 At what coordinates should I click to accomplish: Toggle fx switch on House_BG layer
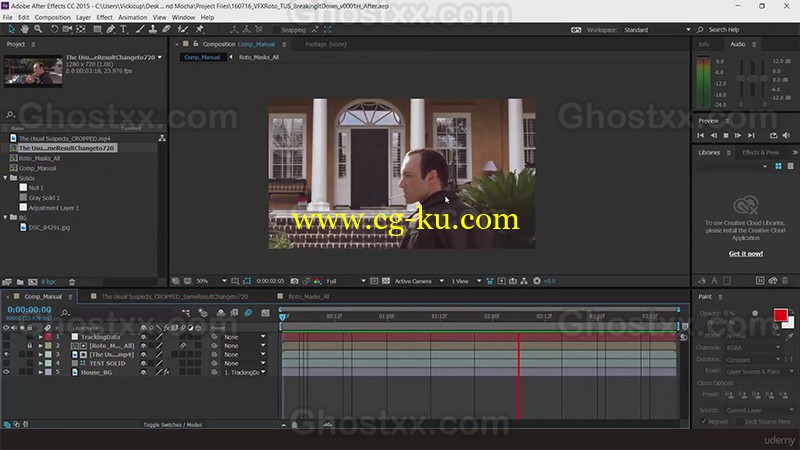167,372
